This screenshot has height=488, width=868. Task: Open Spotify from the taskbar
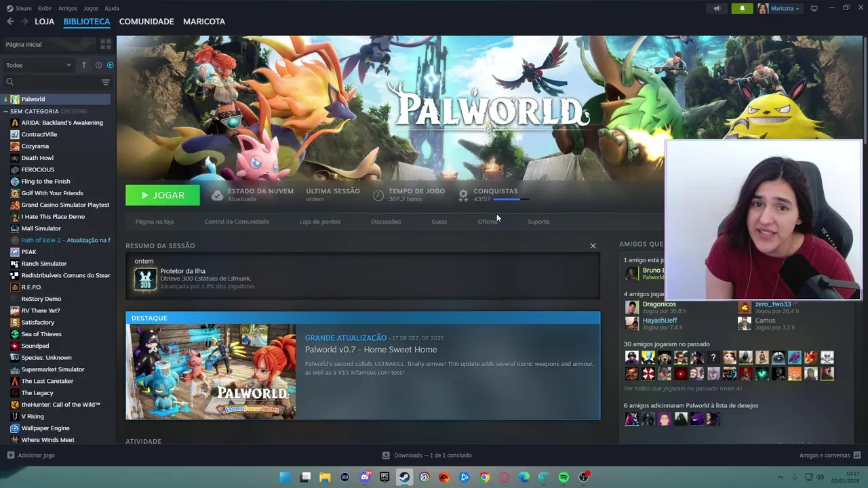(564, 477)
